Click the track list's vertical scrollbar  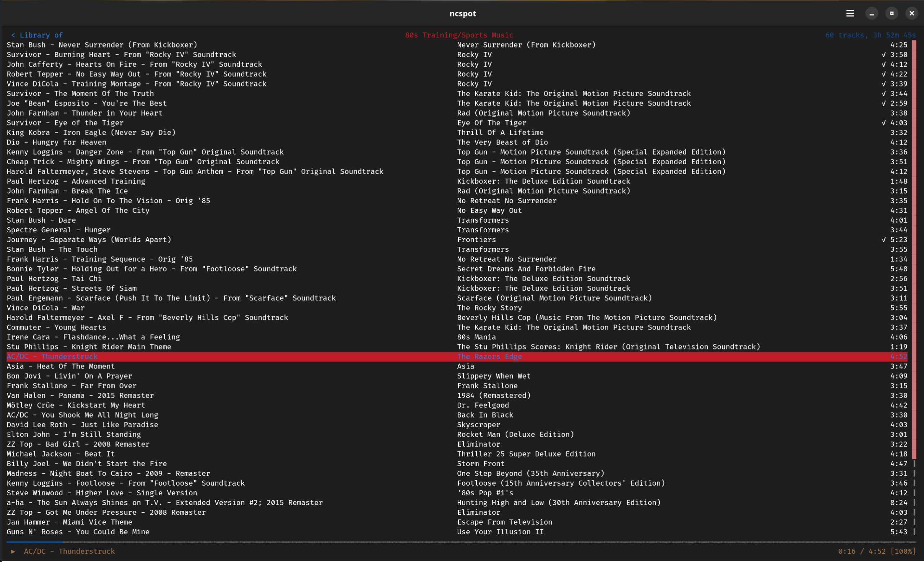pos(914,288)
